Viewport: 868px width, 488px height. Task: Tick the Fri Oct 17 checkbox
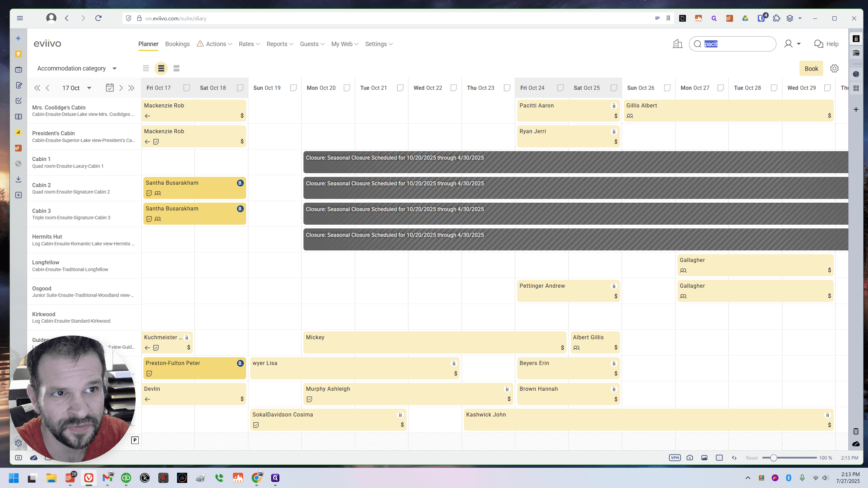coord(186,88)
